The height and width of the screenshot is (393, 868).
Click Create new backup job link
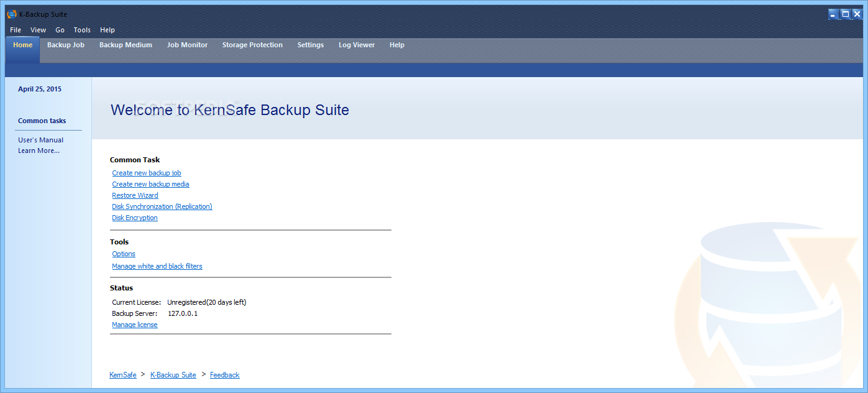(147, 173)
